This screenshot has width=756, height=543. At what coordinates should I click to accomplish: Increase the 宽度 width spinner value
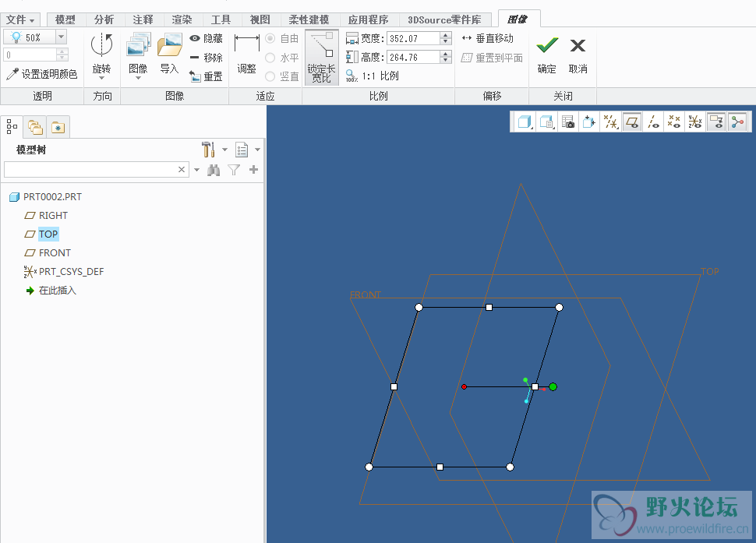(x=446, y=35)
